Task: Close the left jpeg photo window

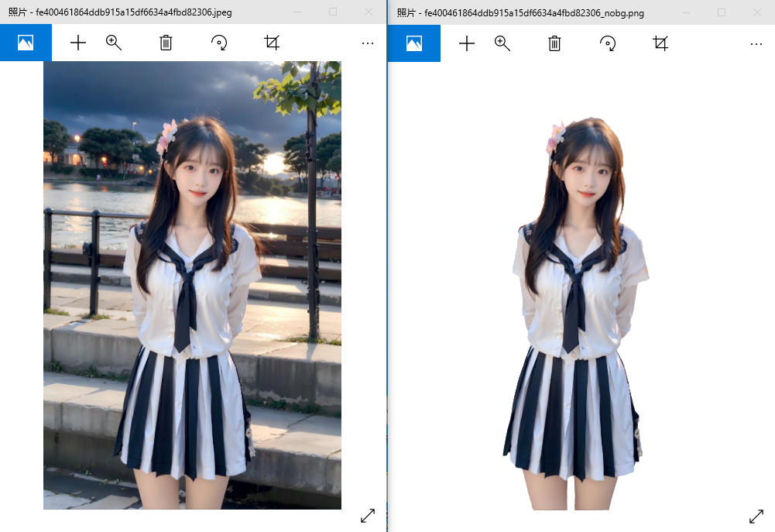Action: [369, 12]
